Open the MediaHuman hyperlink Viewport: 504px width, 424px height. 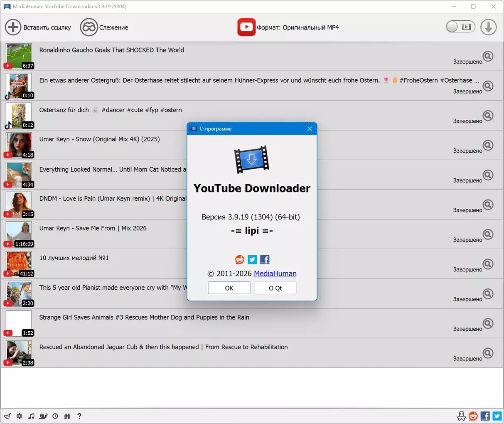click(275, 274)
